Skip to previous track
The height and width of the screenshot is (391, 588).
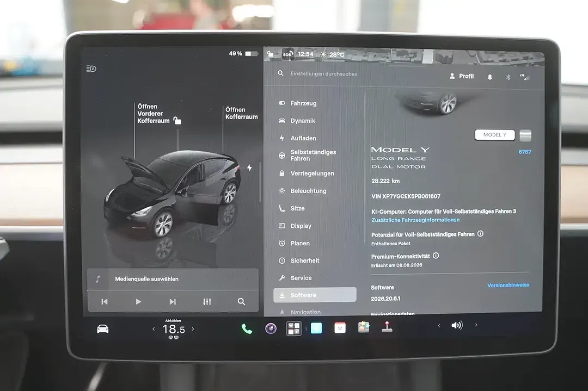(104, 301)
